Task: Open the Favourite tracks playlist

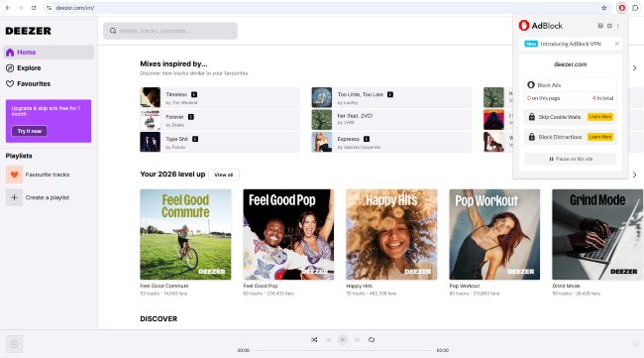Action: tap(48, 175)
